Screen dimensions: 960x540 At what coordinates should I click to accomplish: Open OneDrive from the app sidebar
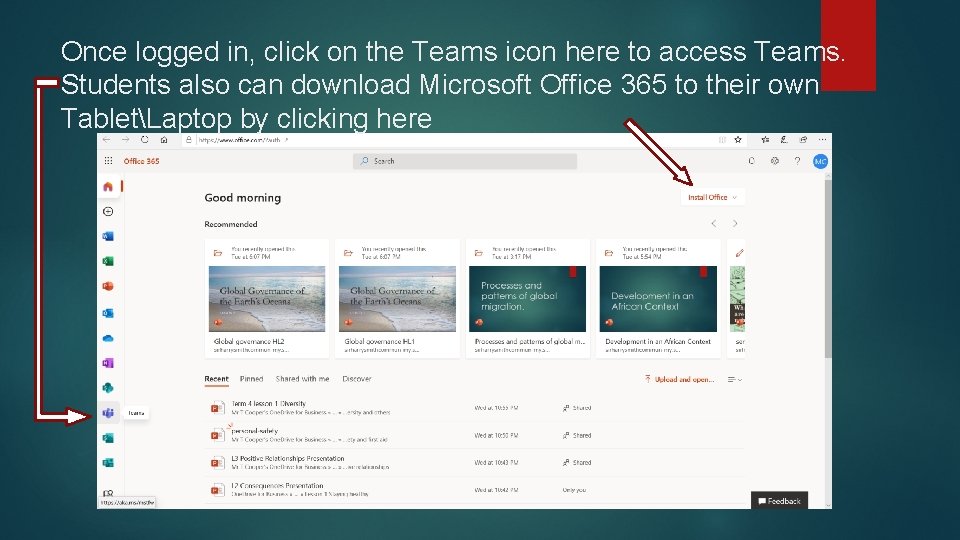[108, 338]
